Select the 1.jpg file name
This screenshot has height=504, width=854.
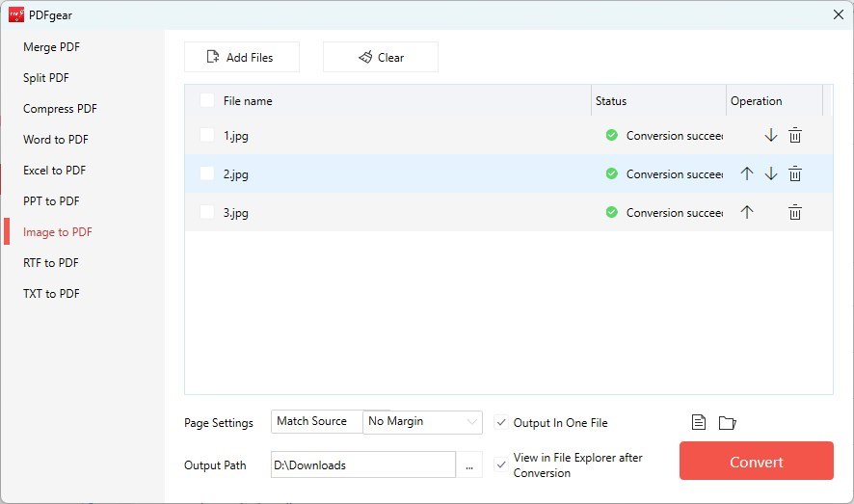(x=236, y=136)
